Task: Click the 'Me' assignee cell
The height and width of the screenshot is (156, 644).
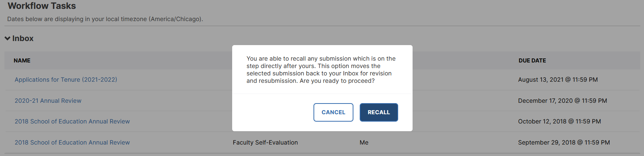Action: tap(364, 142)
